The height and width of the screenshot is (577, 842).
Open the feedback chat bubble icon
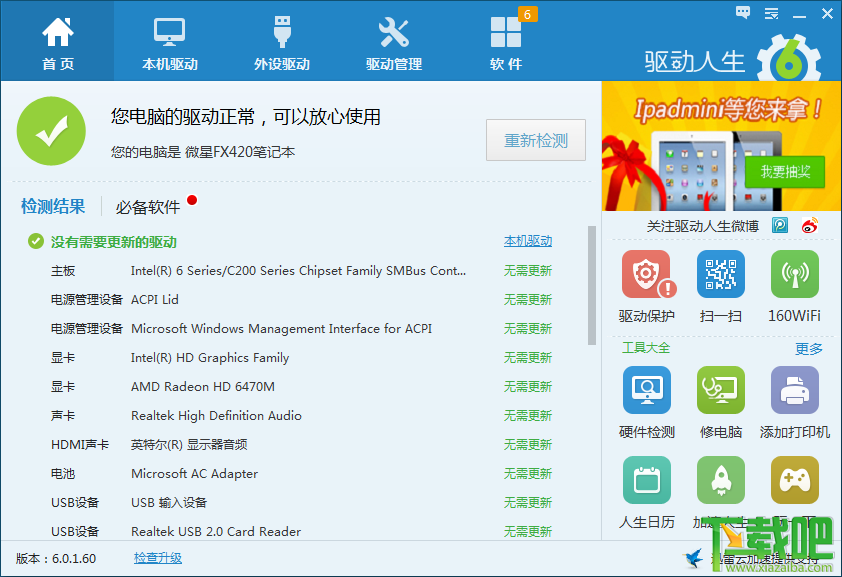[743, 12]
